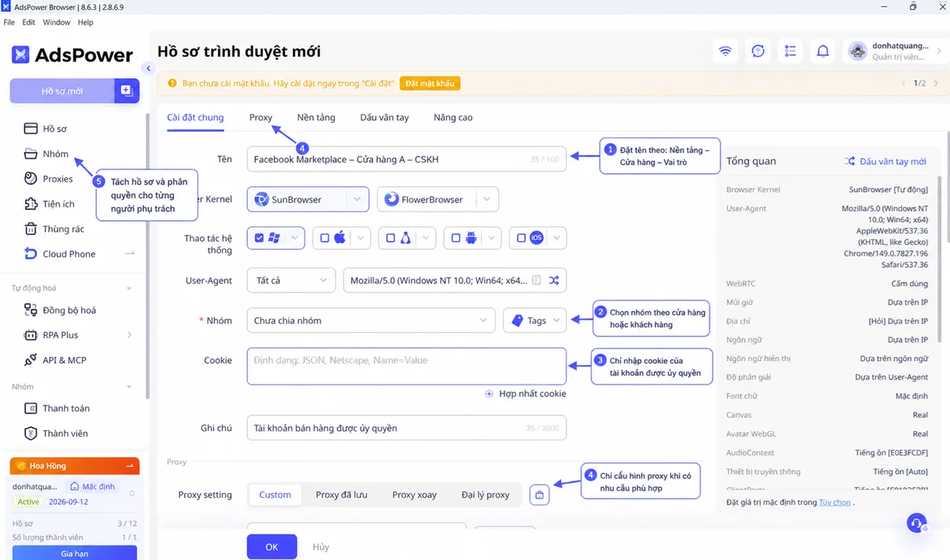Open the Tags dropdown
The height and width of the screenshot is (560, 950).
coord(535,320)
